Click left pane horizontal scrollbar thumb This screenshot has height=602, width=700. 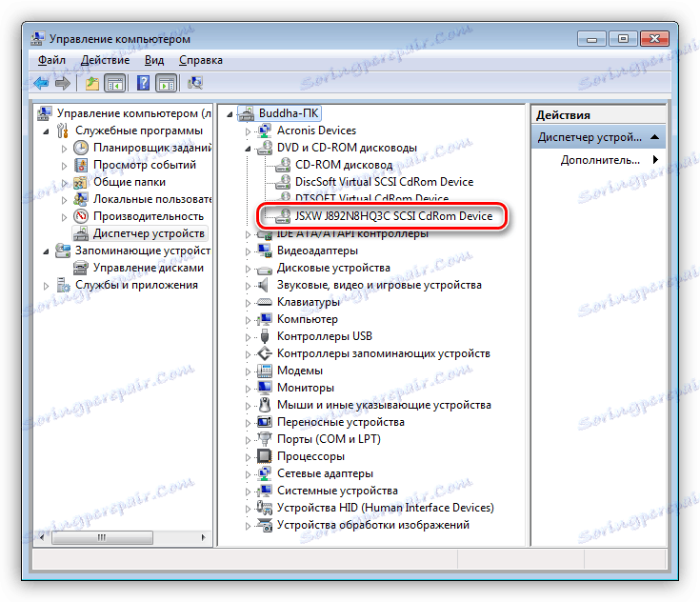coord(102,537)
